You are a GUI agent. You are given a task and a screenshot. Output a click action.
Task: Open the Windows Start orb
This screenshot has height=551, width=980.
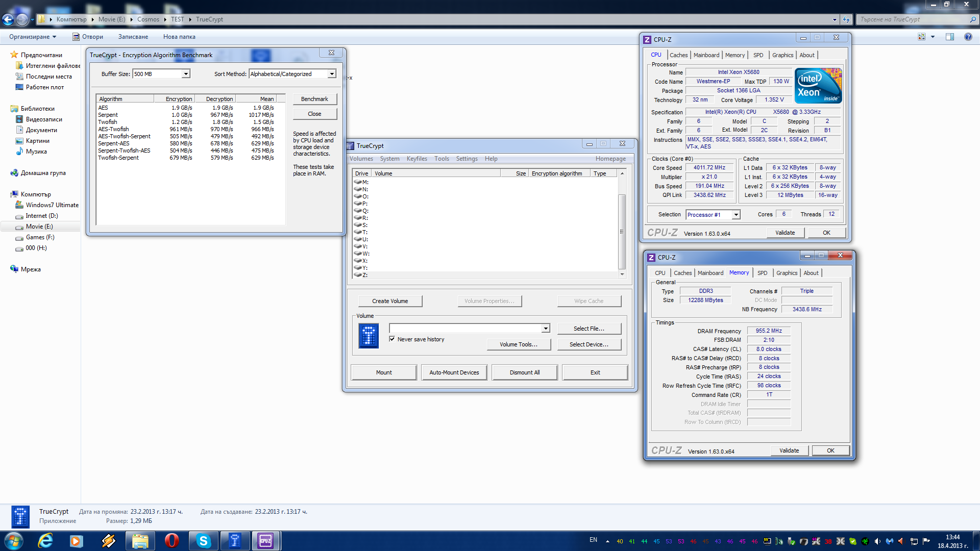[14, 541]
